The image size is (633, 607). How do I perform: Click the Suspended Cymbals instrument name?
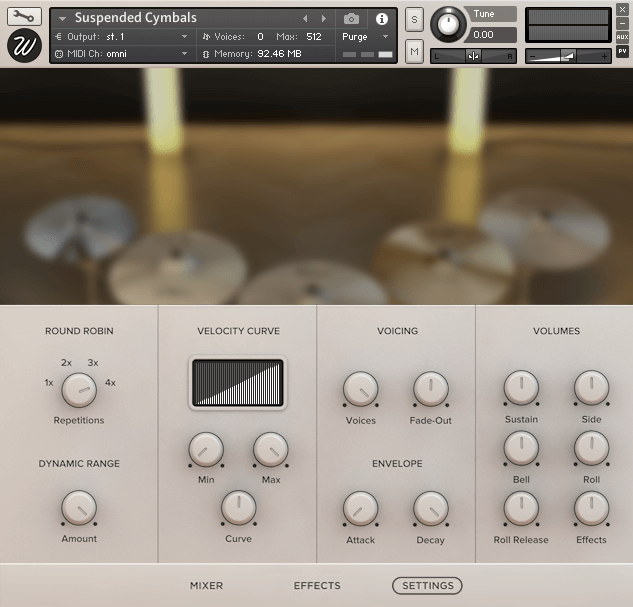136,18
